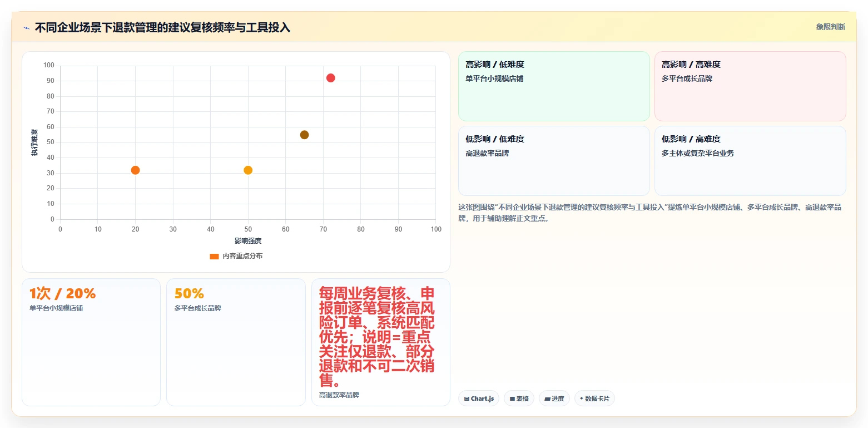Select the 低影响 / 低难度 quadrant card
Viewport: 868px width, 428px height.
(554, 161)
